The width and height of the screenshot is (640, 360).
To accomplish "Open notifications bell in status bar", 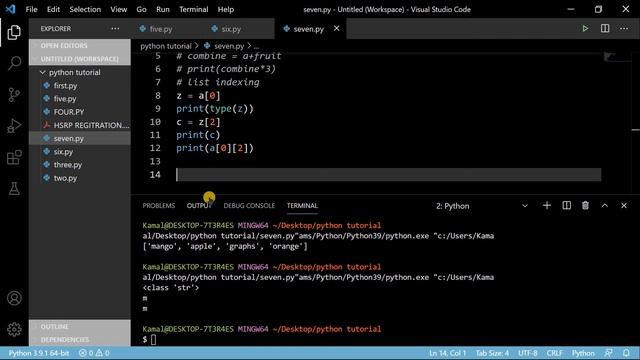I will 626,353.
